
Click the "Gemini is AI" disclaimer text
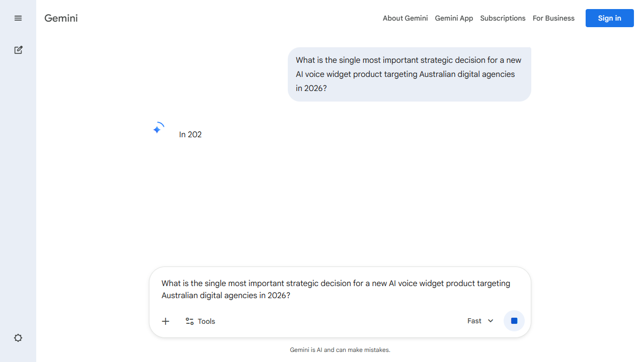pos(340,350)
